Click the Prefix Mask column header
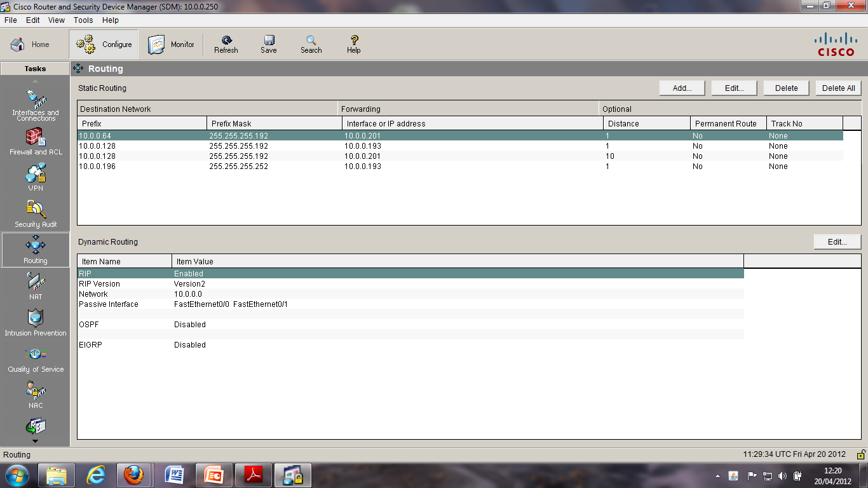The image size is (868, 488). tap(275, 123)
